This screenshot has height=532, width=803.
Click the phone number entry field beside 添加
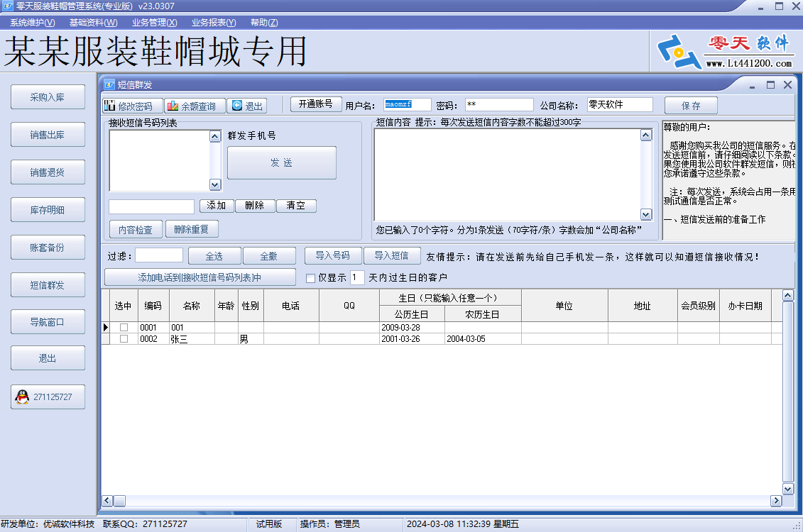152,206
